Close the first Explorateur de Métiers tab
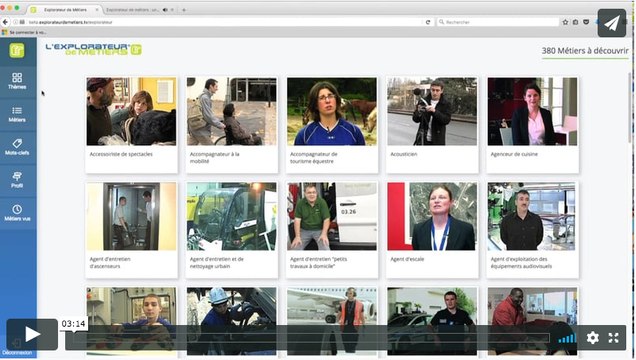Image resolution: width=636 pixels, height=360 pixels. point(97,9)
